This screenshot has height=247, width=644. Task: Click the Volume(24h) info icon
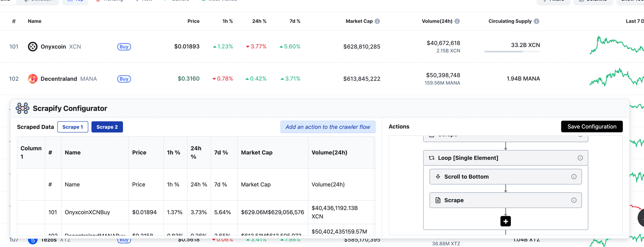457,21
